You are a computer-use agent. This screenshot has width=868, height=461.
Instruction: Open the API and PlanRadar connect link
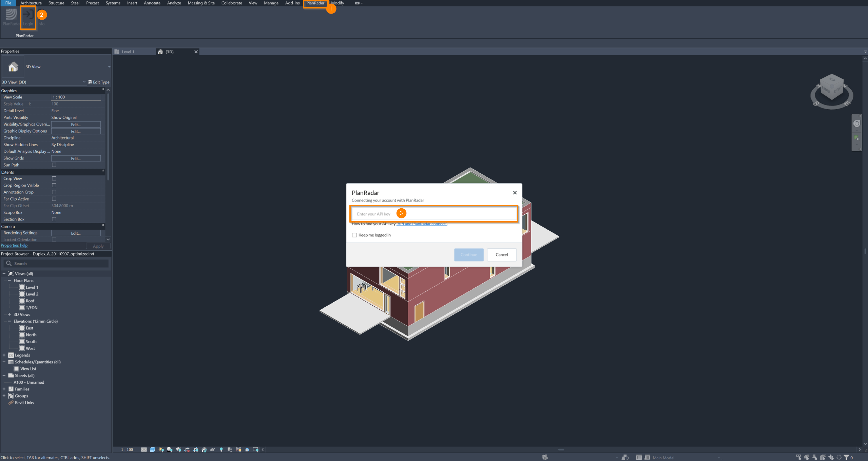click(x=422, y=224)
